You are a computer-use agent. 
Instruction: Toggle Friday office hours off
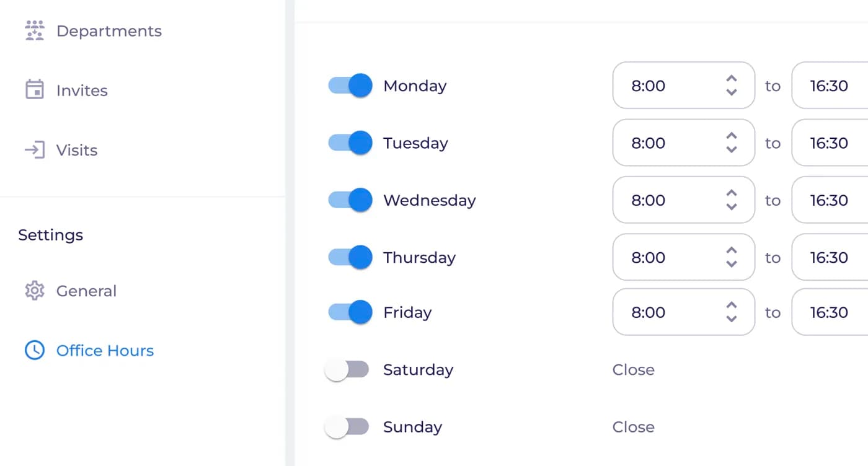tap(350, 312)
